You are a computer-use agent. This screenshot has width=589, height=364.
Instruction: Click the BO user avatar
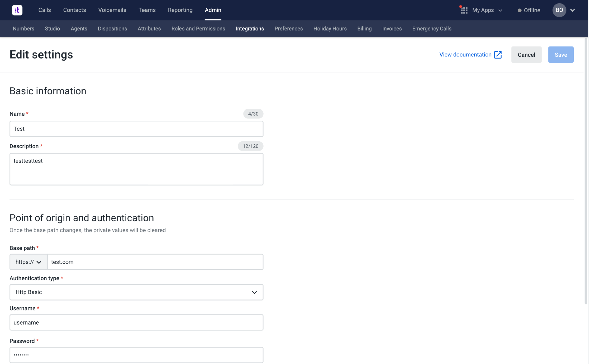coord(559,10)
